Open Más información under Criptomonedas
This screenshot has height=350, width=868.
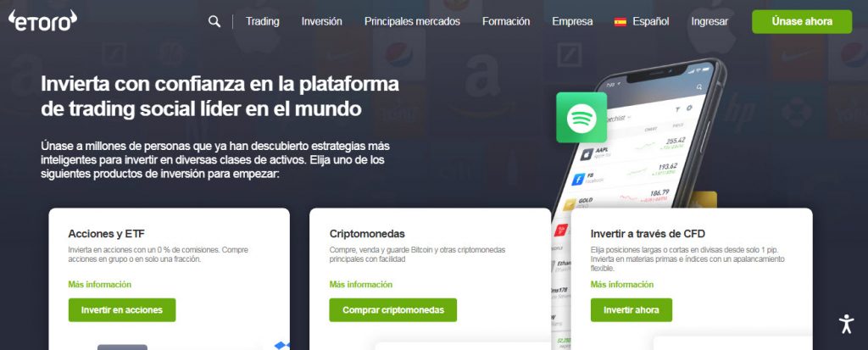pos(361,285)
